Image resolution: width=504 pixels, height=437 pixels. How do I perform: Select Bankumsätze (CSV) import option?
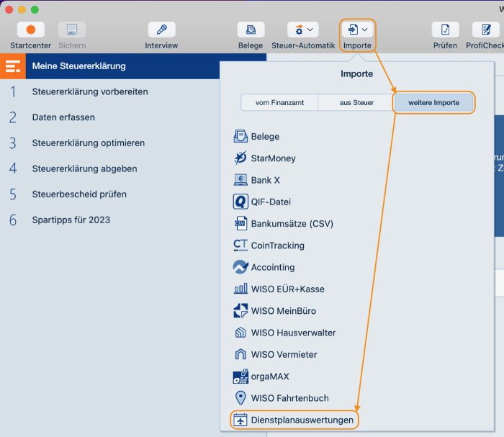tap(292, 224)
